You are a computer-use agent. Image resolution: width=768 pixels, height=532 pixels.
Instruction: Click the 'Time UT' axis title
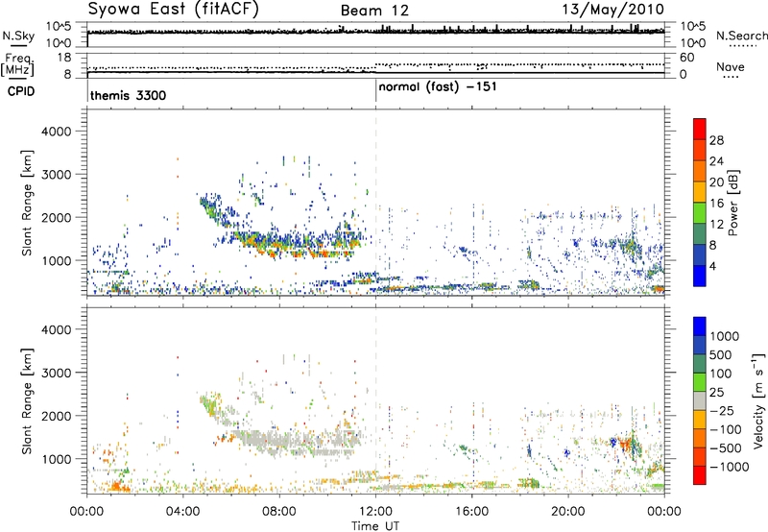[375, 526]
